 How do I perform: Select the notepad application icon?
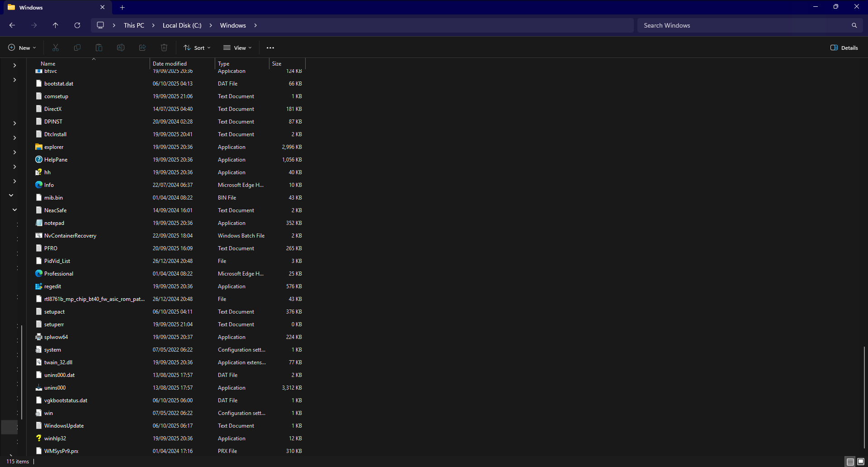tap(39, 223)
